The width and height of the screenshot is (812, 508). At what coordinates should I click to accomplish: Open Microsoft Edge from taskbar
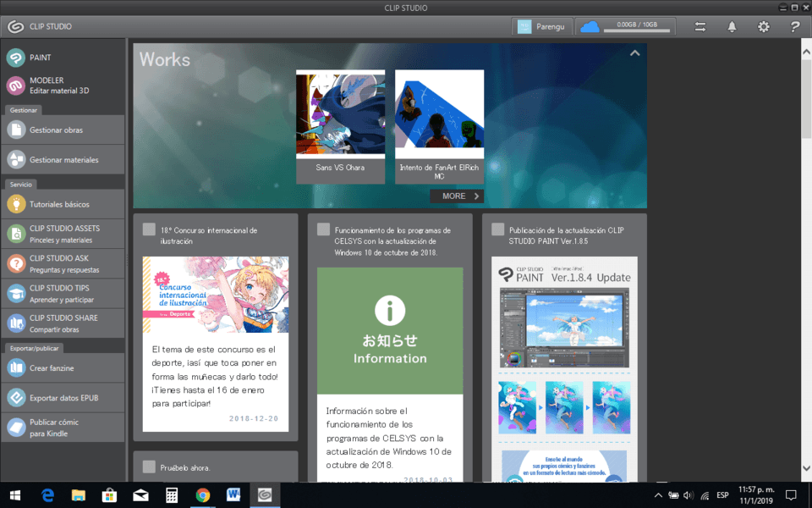click(x=47, y=495)
